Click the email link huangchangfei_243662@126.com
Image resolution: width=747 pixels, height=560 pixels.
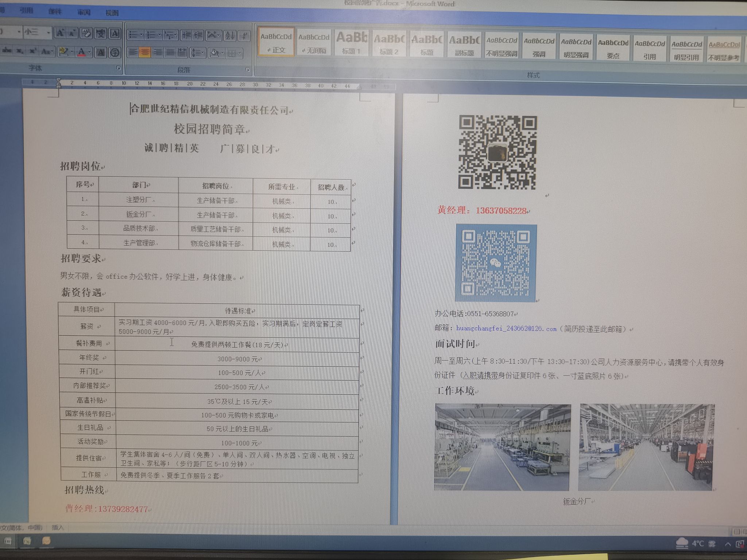pyautogui.click(x=506, y=328)
